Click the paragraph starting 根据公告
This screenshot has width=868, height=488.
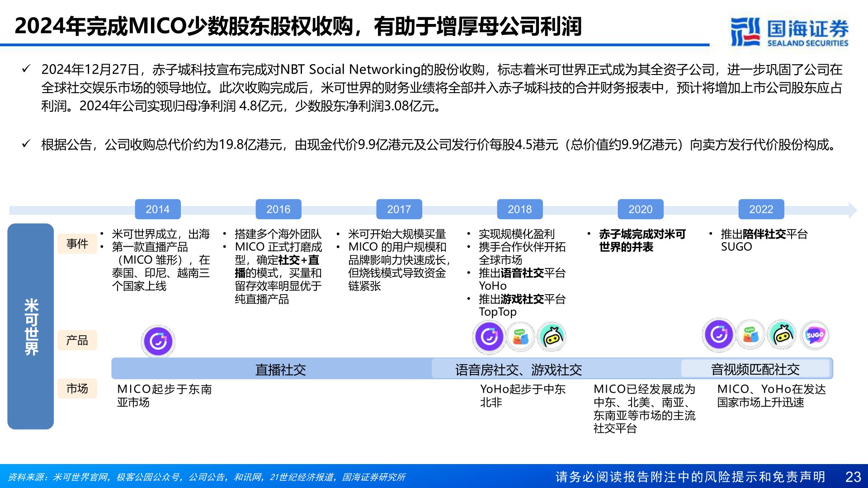point(439,145)
